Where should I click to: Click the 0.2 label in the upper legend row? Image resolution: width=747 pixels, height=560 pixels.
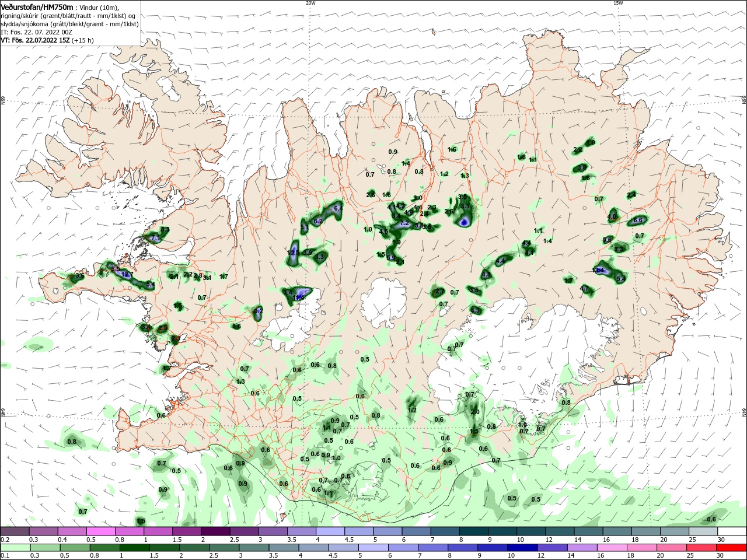point(5,540)
